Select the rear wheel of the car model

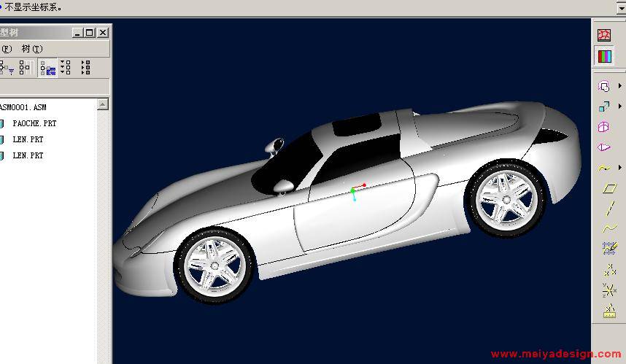[506, 198]
